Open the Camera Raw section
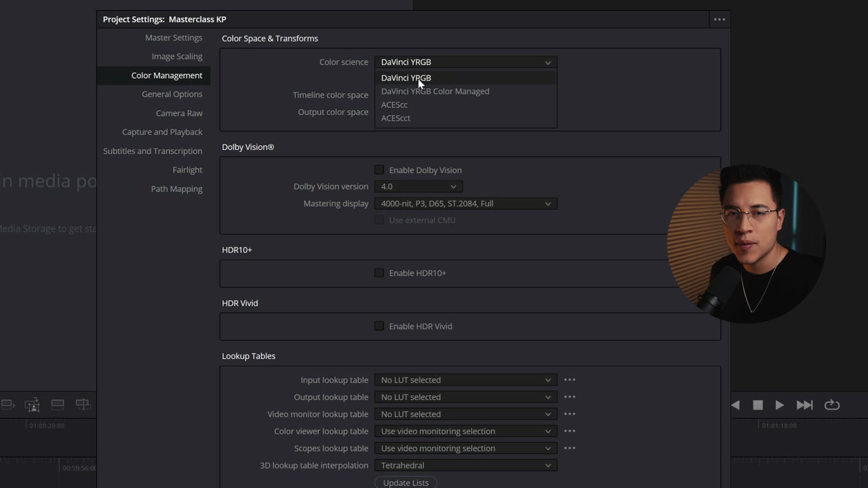 click(179, 114)
